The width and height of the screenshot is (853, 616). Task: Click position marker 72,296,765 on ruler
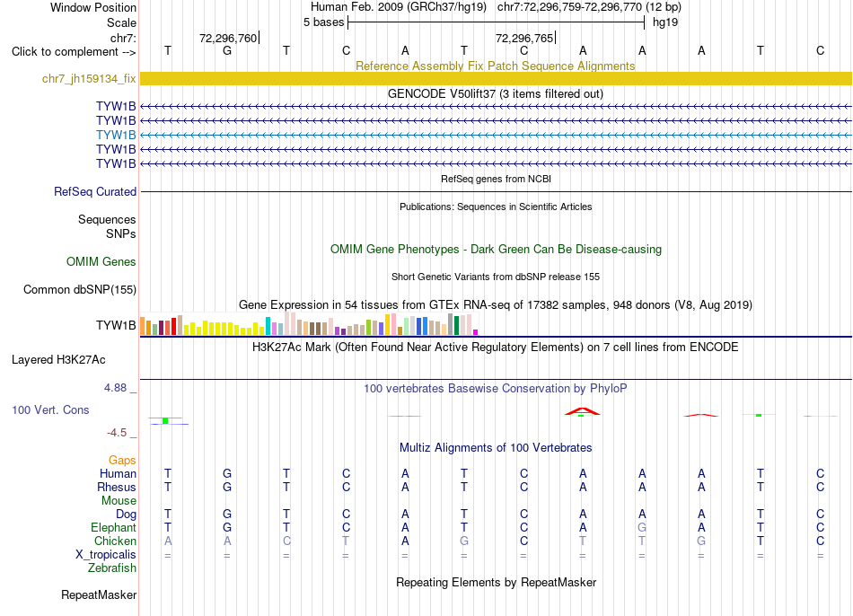tap(525, 38)
